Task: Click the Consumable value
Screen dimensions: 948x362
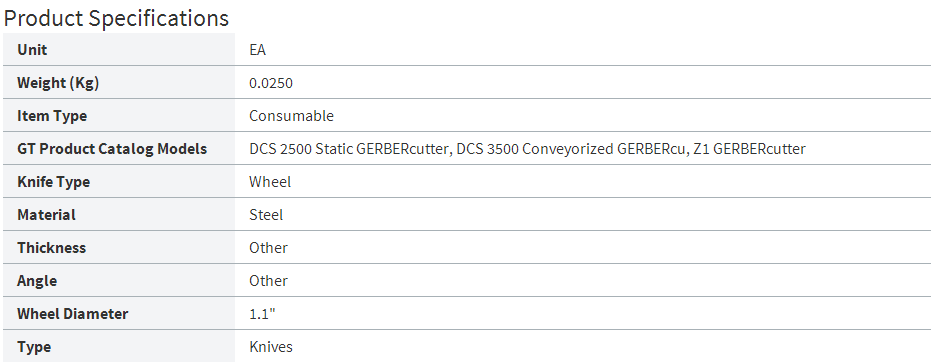Action: pos(291,115)
